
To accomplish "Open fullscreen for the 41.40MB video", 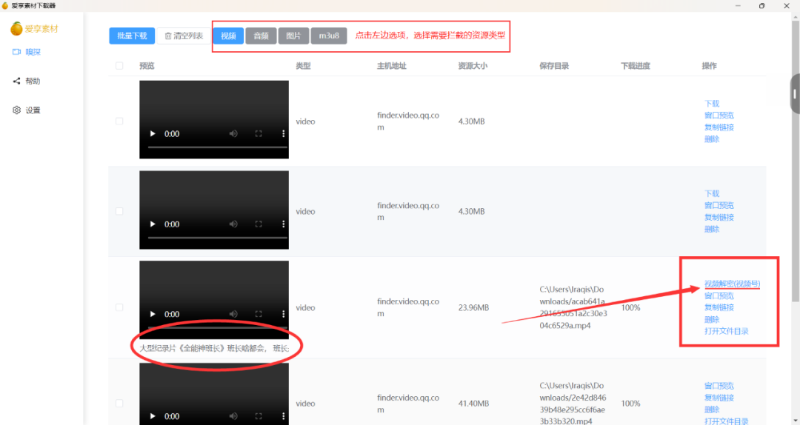I will point(259,416).
